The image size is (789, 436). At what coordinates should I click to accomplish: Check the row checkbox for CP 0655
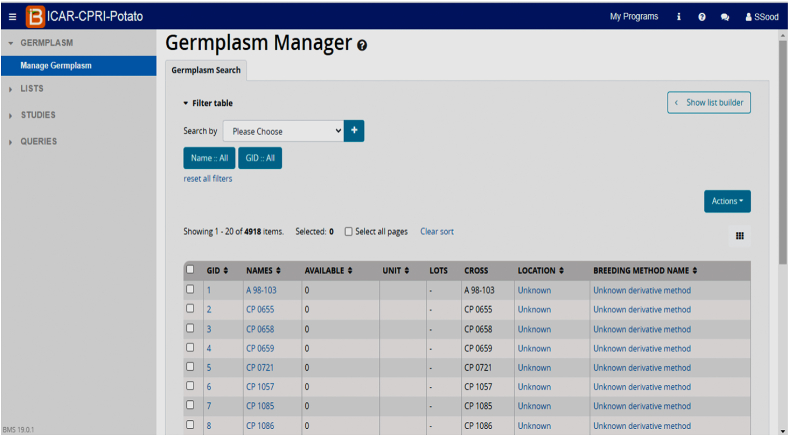pos(190,309)
